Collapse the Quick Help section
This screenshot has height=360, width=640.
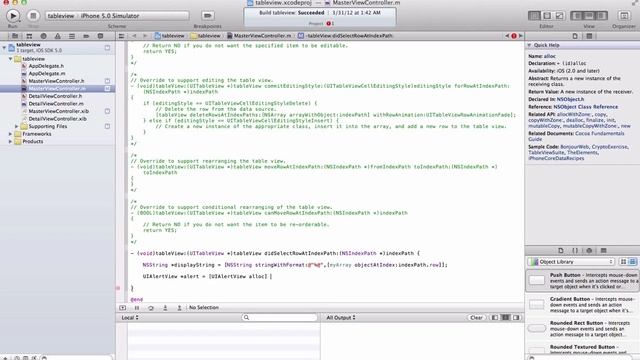529,45
